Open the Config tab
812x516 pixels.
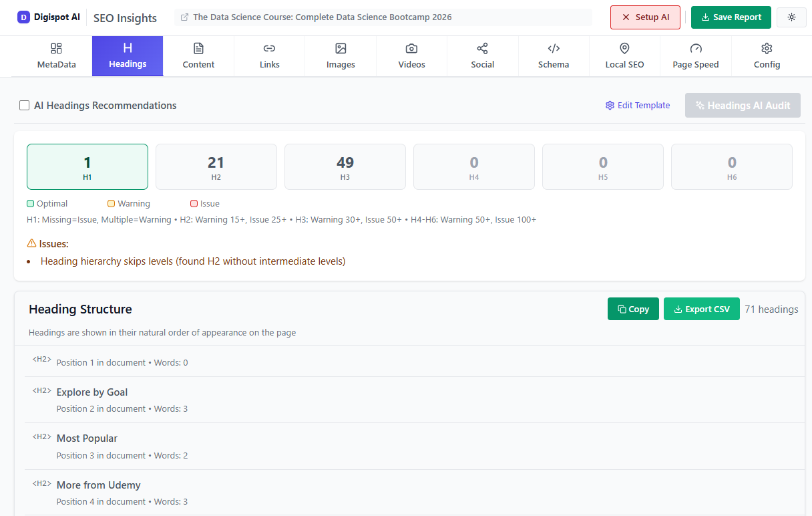(767, 56)
